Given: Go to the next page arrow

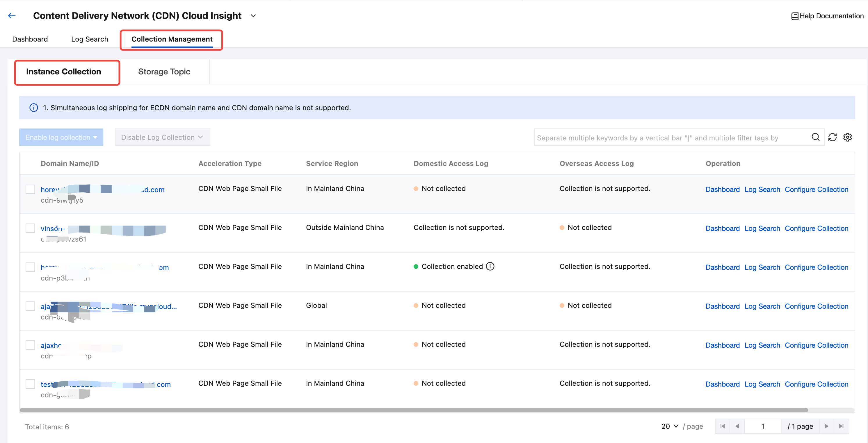Looking at the screenshot, I should (x=826, y=426).
